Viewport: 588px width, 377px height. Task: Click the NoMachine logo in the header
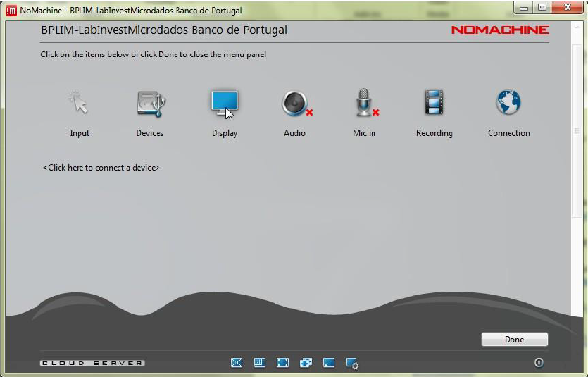pyautogui.click(x=500, y=30)
